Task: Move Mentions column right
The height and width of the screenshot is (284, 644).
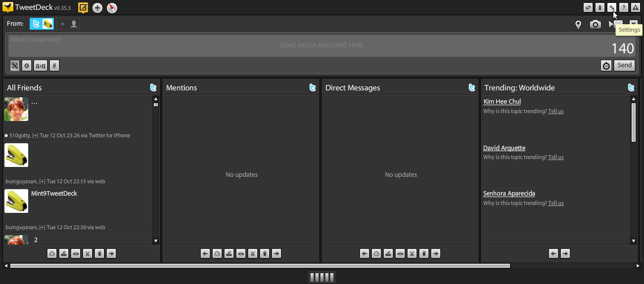Action: point(276,253)
